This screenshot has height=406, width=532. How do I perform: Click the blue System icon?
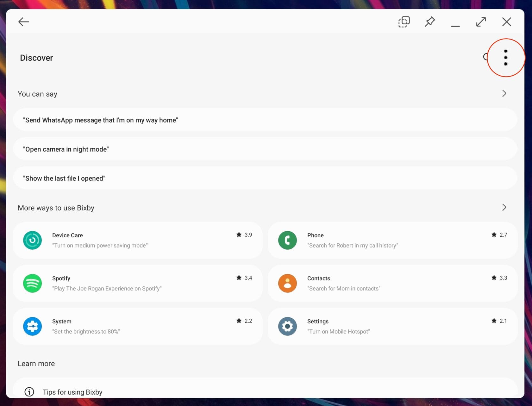coord(33,326)
